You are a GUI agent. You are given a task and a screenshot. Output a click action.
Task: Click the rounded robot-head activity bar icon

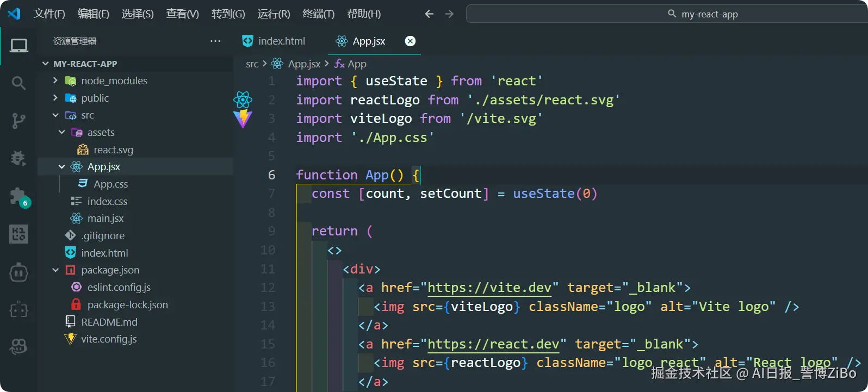pos(19,272)
